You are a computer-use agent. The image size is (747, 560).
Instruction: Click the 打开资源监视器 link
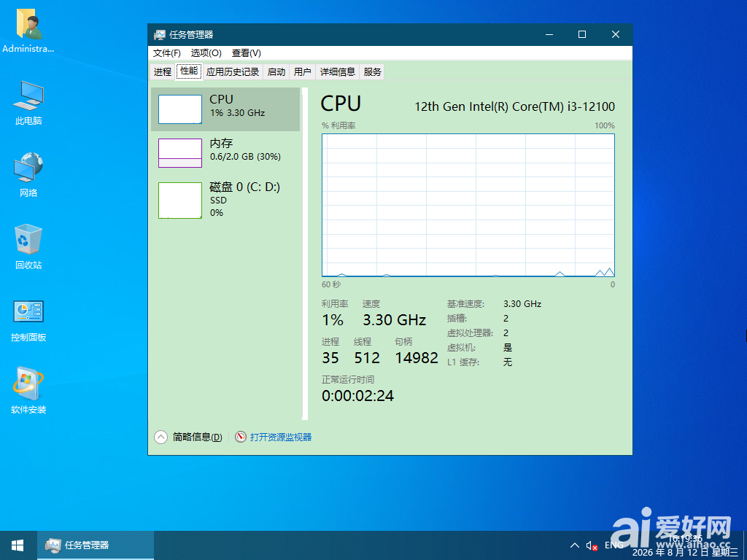281,437
